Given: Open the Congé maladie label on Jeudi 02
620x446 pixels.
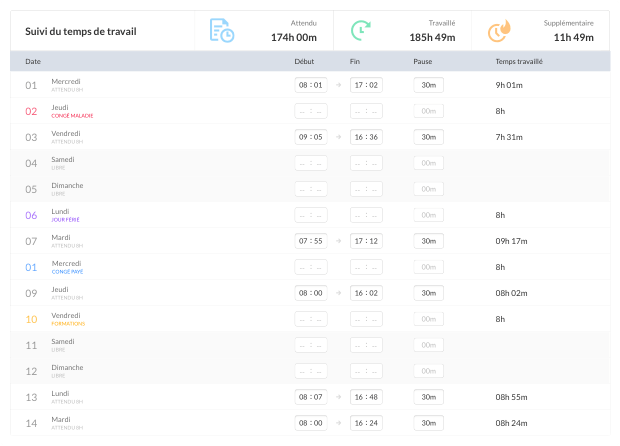Looking at the screenshot, I should (x=72, y=116).
